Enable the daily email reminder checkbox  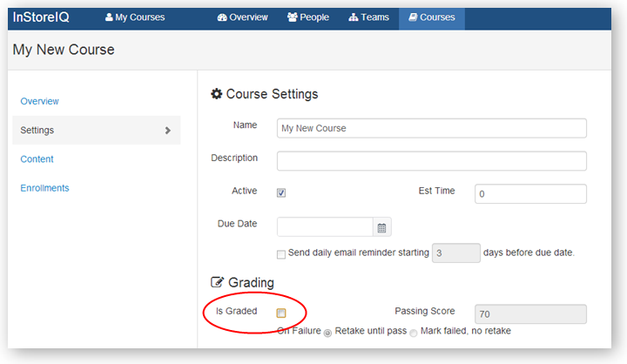pyautogui.click(x=281, y=254)
